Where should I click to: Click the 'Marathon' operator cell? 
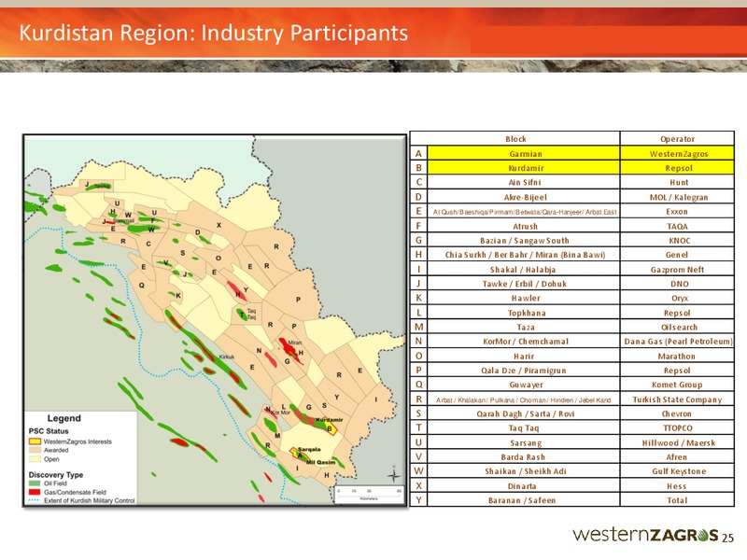click(677, 356)
